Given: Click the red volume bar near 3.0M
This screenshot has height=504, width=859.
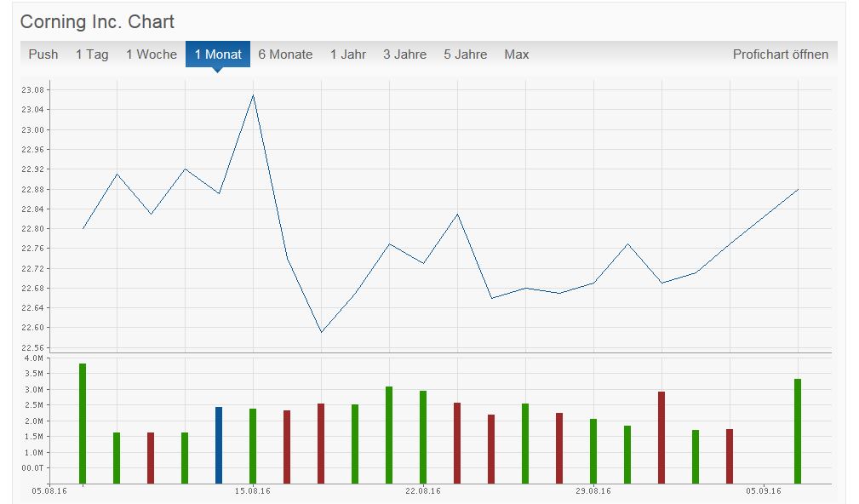Looking at the screenshot, I should tap(661, 438).
